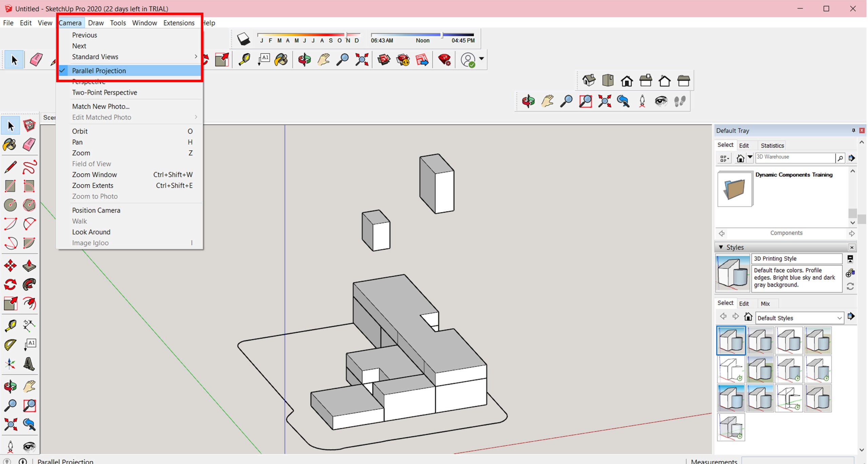
Task: Click Position Camera menu entry
Action: click(x=96, y=210)
